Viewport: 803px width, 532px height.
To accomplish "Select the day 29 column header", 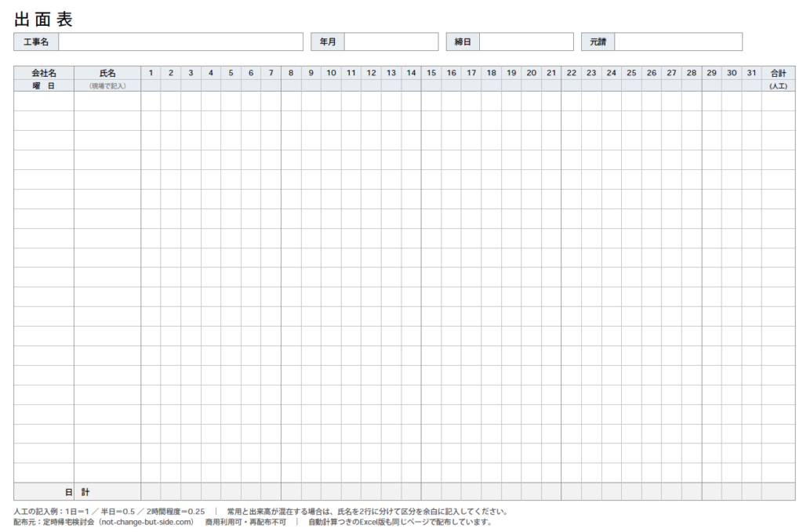I will coord(712,73).
